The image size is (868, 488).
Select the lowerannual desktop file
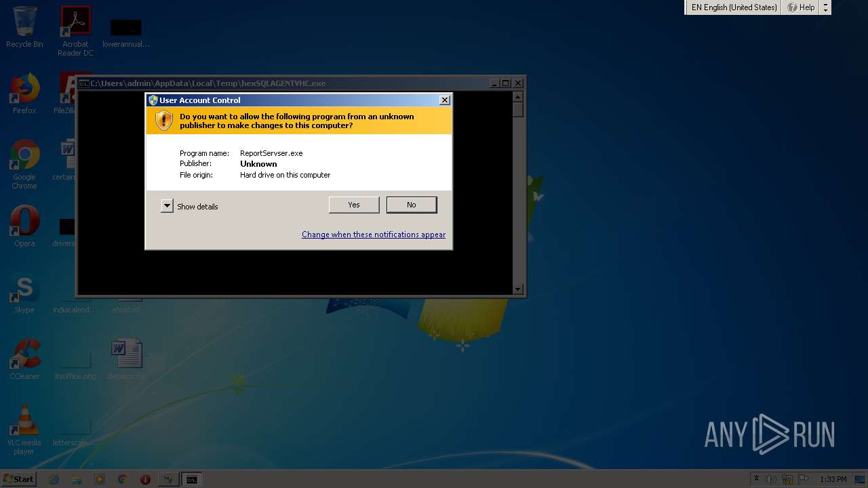pos(126,33)
